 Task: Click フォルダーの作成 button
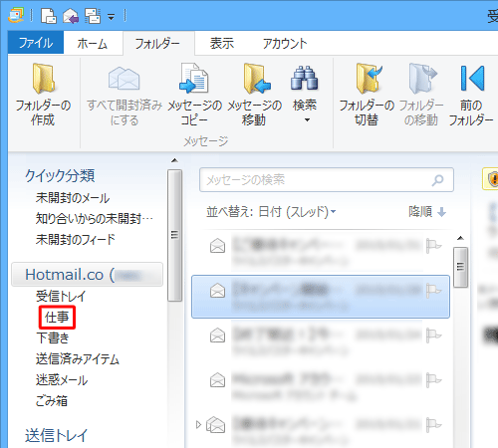tap(43, 95)
